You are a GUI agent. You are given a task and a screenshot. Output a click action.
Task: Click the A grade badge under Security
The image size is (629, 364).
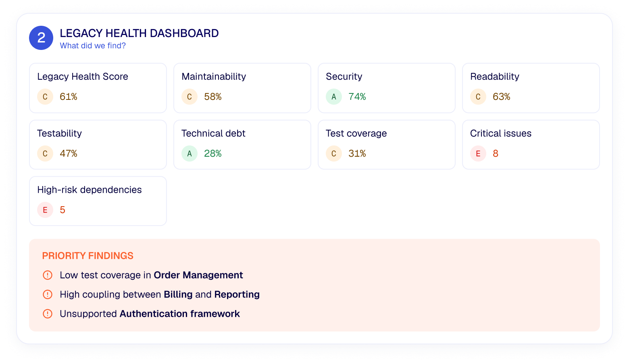(x=334, y=97)
